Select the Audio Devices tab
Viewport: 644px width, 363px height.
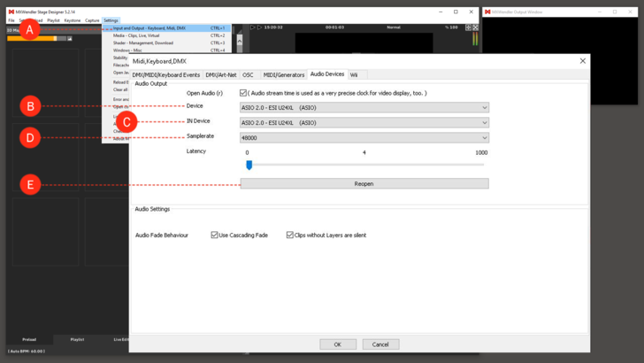(x=327, y=74)
